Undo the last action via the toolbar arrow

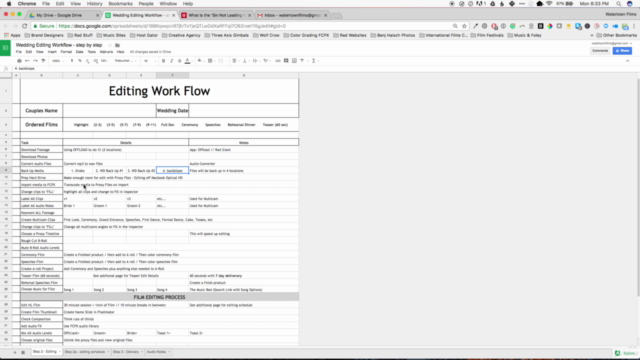tap(27, 61)
